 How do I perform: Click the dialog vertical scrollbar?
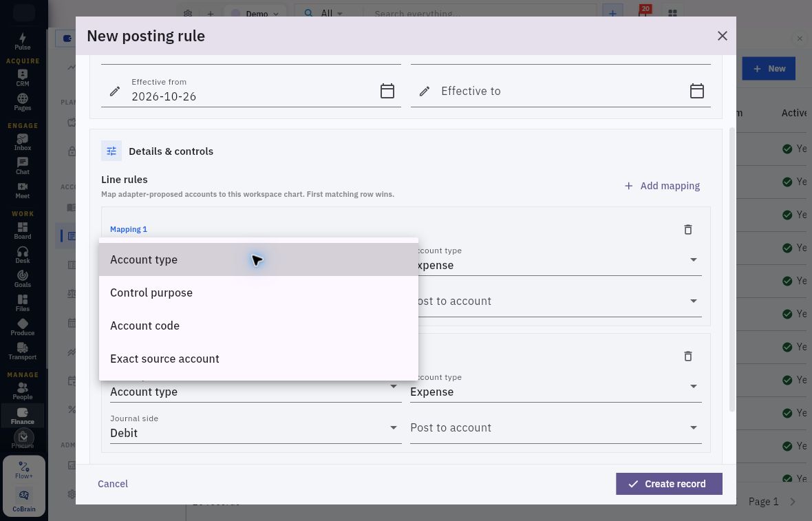click(731, 269)
